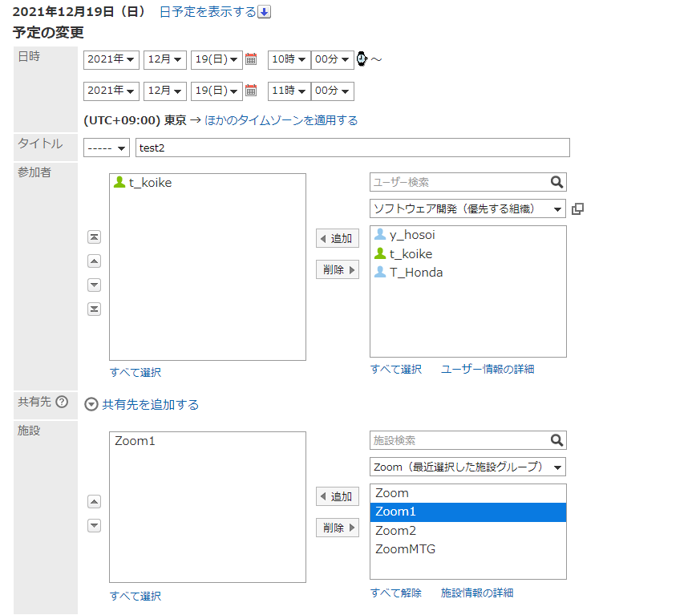This screenshot has width=700, height=615.
Task: Move attendee to bottom of list
Action: tap(95, 310)
